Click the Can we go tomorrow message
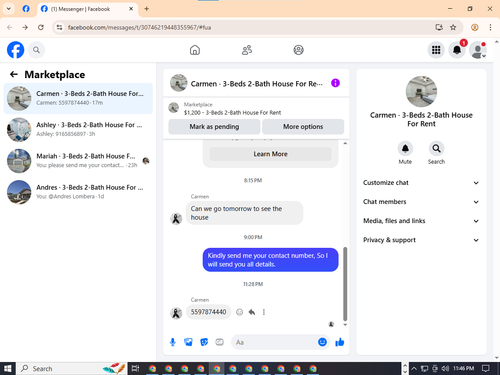 click(244, 213)
